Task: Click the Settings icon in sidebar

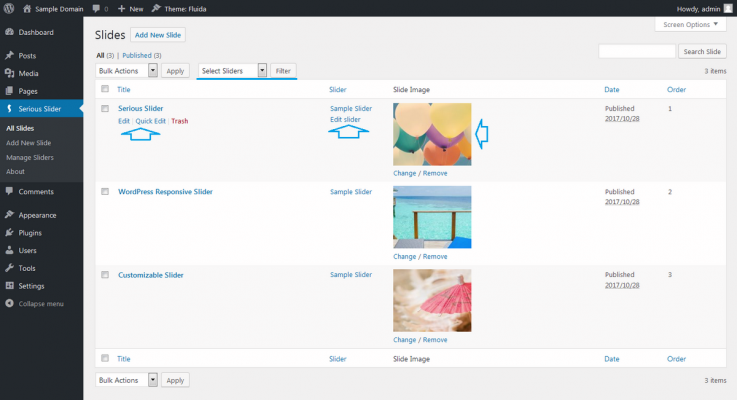Action: coord(9,286)
